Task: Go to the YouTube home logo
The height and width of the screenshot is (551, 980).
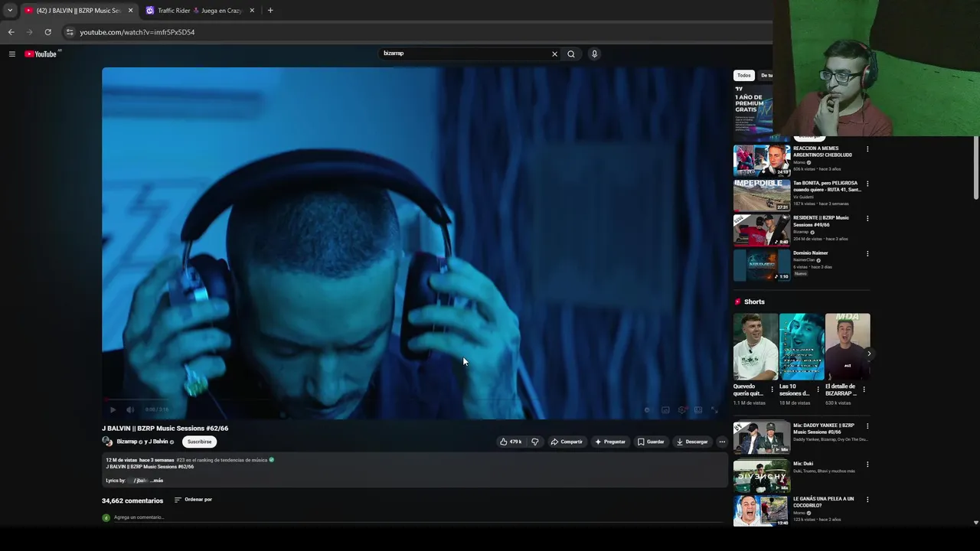Action: click(x=41, y=54)
